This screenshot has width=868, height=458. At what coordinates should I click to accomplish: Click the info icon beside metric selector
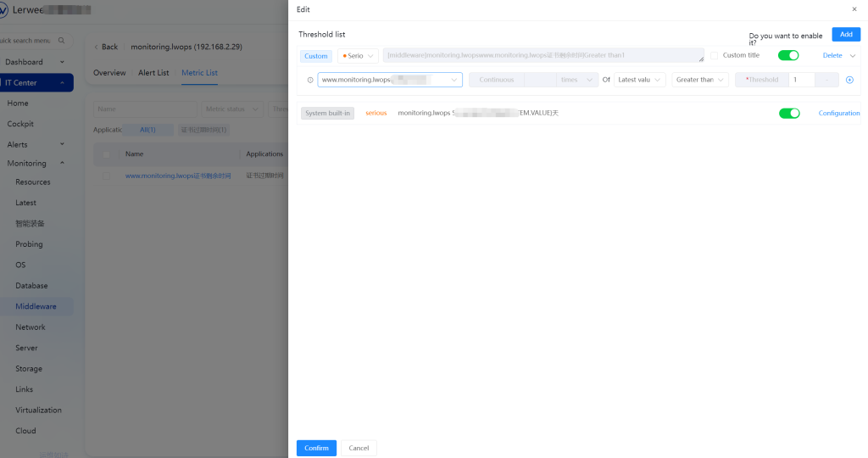click(x=310, y=80)
